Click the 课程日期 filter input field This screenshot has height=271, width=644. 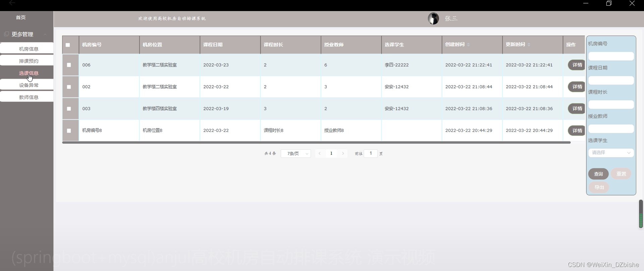pyautogui.click(x=611, y=80)
